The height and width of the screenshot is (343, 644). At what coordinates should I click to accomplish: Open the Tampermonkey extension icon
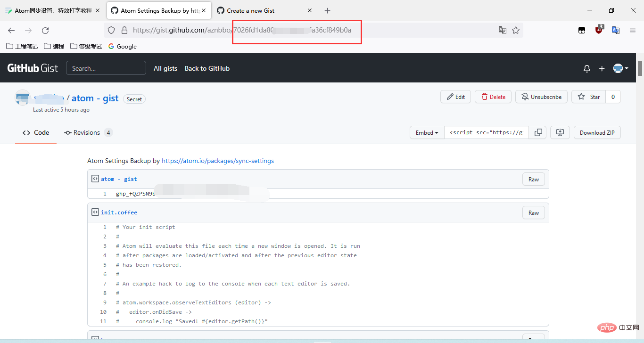[582, 30]
